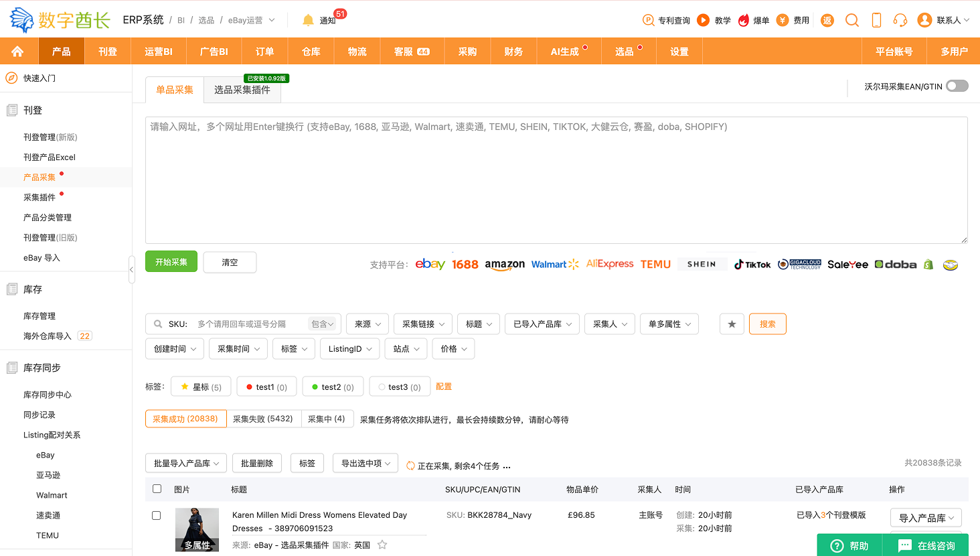
Task: Click the green 开始采集 button
Action: (x=171, y=262)
